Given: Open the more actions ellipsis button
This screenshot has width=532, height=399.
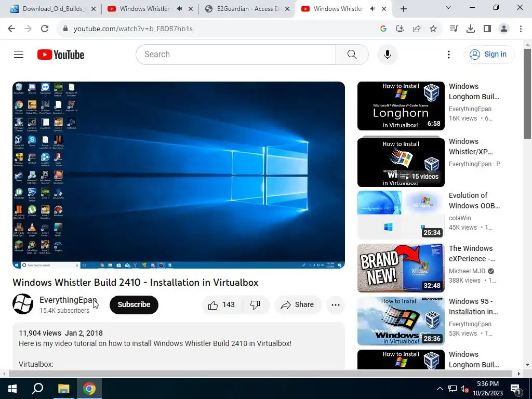Looking at the screenshot, I should [x=336, y=304].
